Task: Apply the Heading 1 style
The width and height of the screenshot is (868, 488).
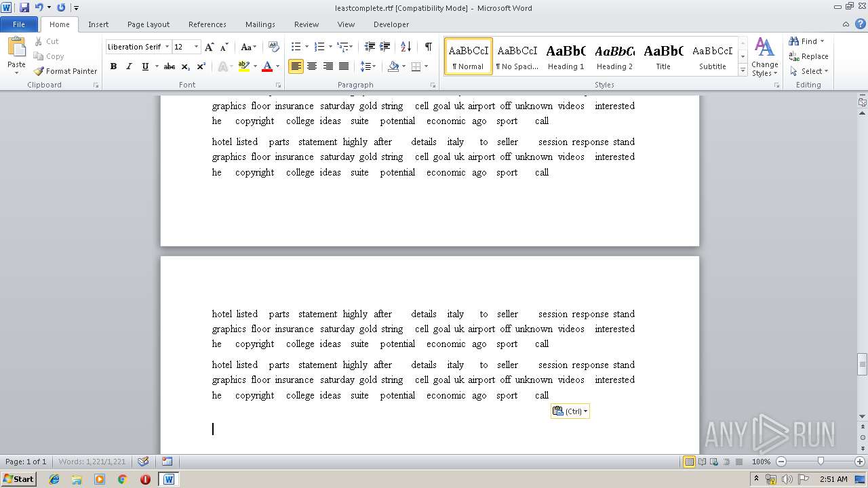Action: click(566, 56)
